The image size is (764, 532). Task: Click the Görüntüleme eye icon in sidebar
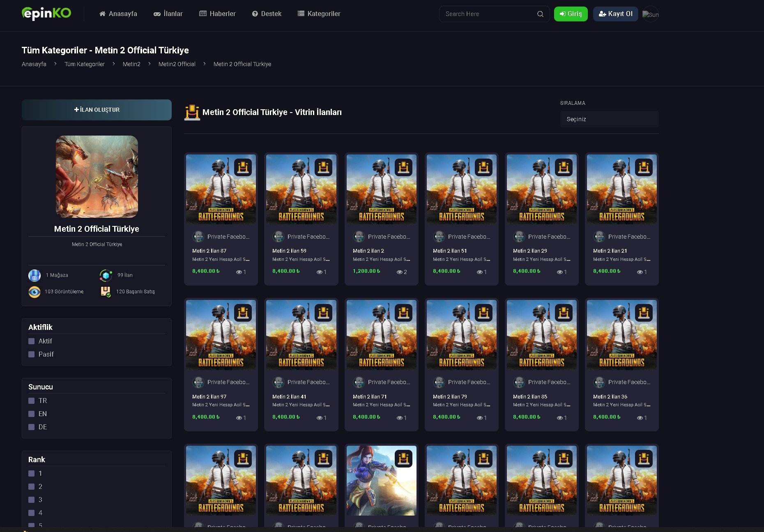coord(35,292)
